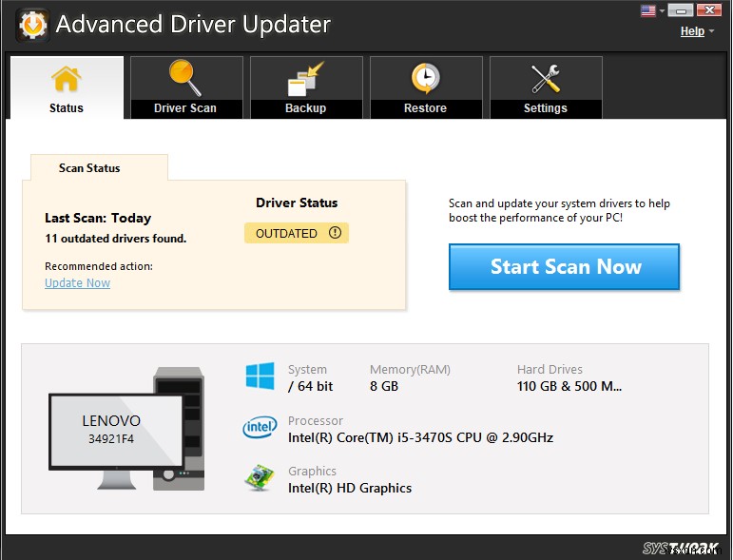Click the LENOVO computer monitor image
Screen dimensions: 733x560
coord(116,431)
